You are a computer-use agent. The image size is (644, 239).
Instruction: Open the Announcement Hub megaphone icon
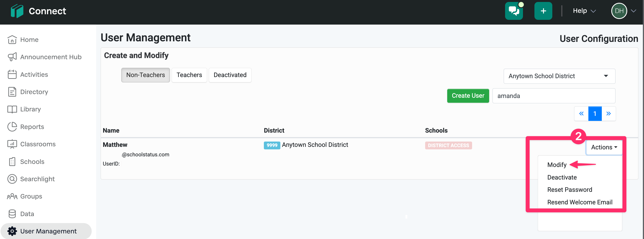(x=12, y=57)
